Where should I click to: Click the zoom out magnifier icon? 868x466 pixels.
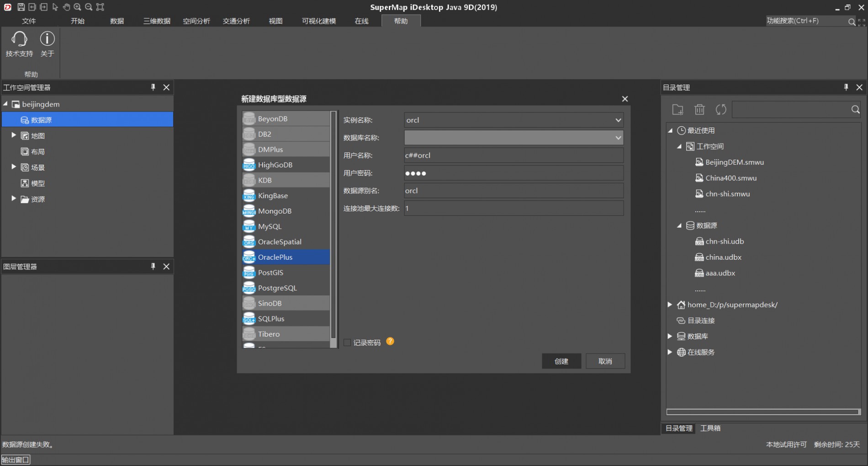click(89, 7)
